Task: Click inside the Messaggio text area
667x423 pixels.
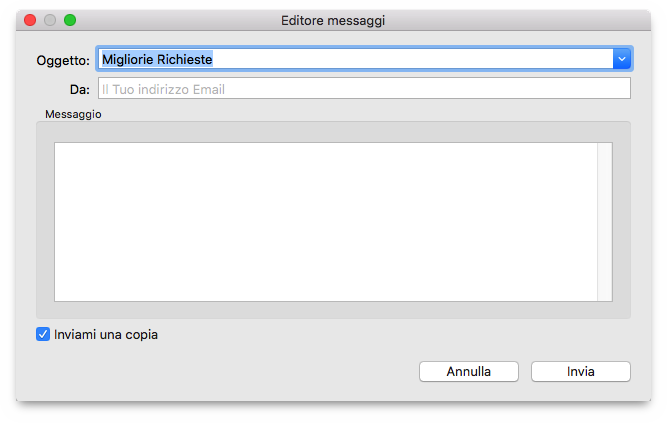Action: pos(325,221)
